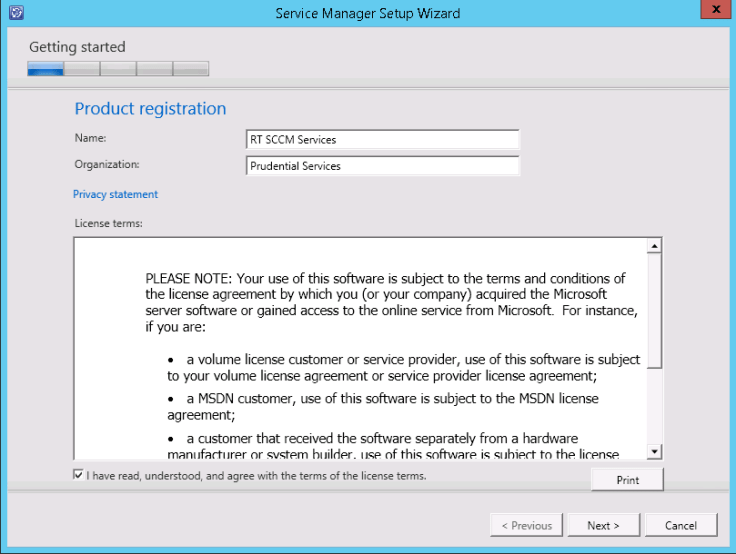Viewport: 736px width, 554px height.
Task: Click the first highlighted progress step segment
Action: click(x=46, y=69)
